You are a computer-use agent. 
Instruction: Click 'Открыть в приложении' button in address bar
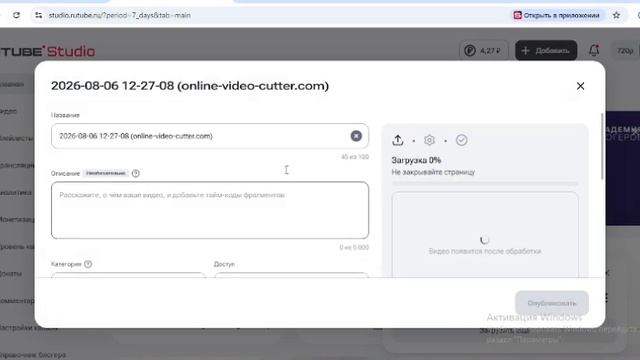[x=556, y=15]
